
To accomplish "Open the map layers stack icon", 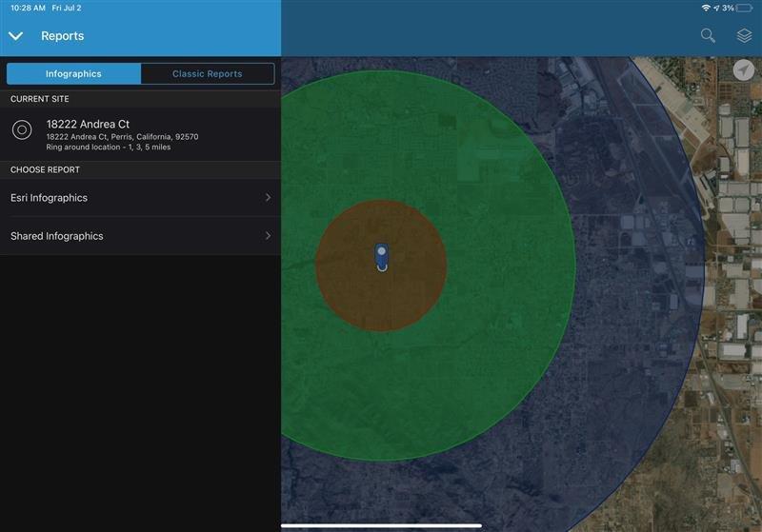I will (744, 35).
